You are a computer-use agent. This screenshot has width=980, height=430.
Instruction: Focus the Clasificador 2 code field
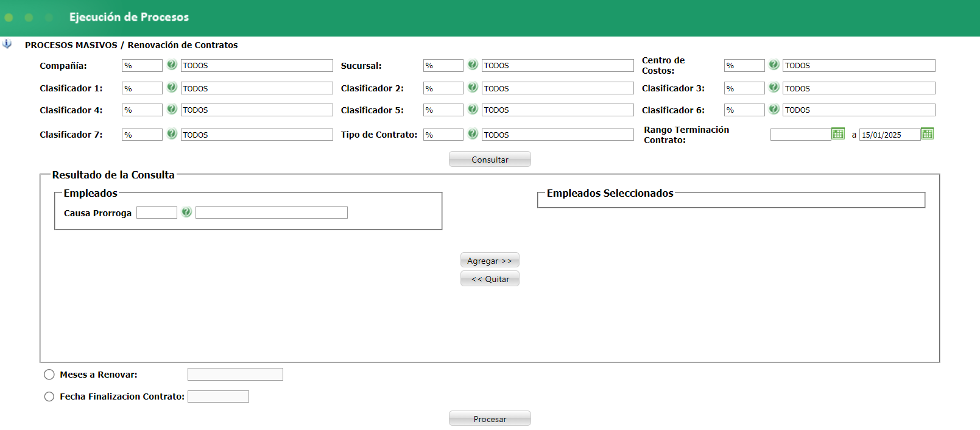443,88
